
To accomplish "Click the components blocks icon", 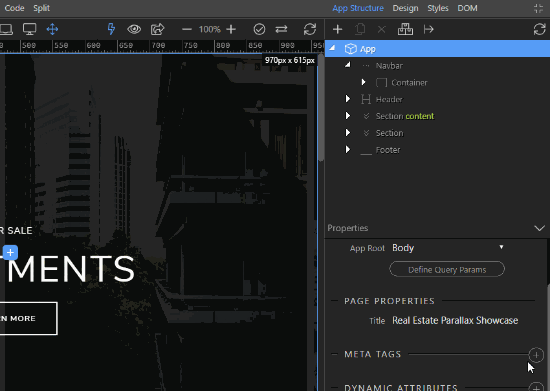I will 405,29.
